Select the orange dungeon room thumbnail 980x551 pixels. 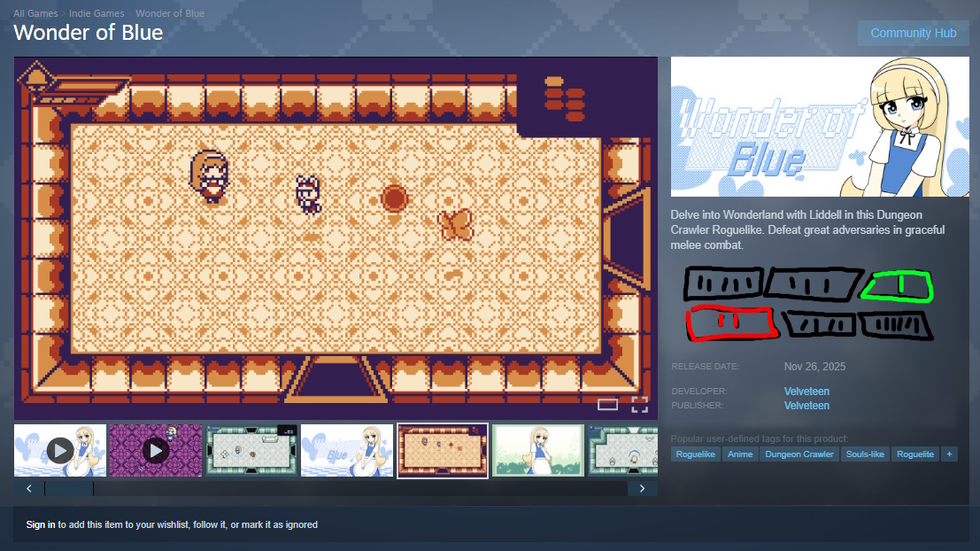pos(443,450)
